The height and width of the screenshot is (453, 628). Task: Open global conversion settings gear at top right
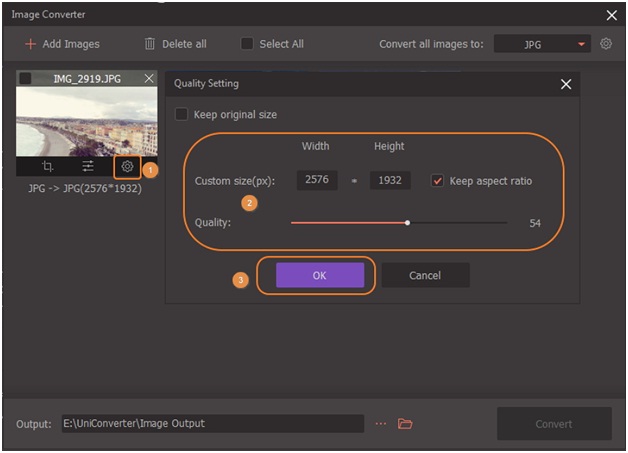tap(606, 44)
